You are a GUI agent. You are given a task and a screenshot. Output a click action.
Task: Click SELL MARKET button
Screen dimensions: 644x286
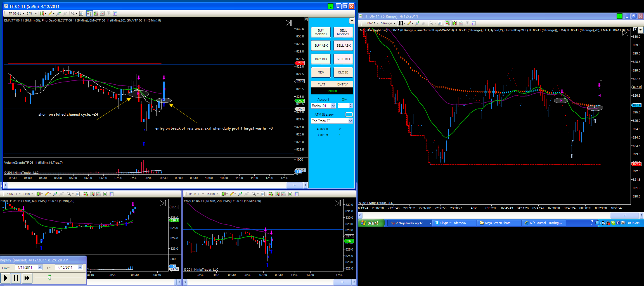click(x=343, y=32)
